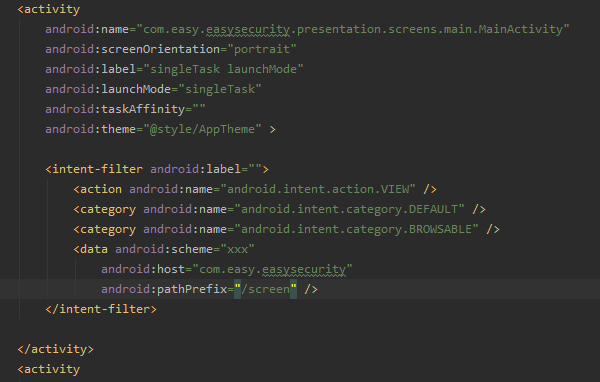Click the closing </activity> tag
Screen dimensions: 600x382
[x=55, y=349]
